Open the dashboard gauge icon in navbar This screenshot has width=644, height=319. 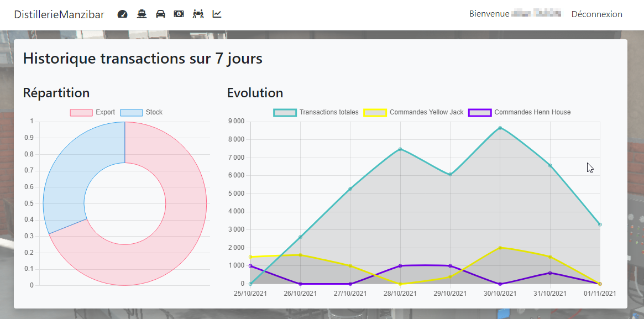[123, 14]
